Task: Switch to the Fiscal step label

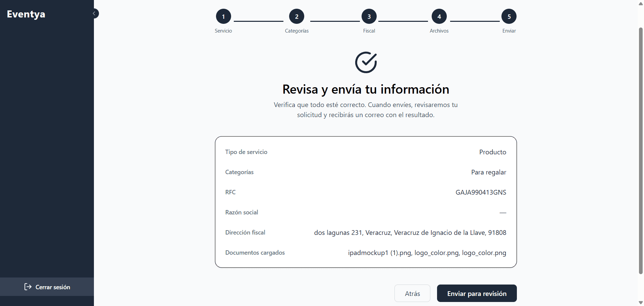Action: (x=369, y=31)
